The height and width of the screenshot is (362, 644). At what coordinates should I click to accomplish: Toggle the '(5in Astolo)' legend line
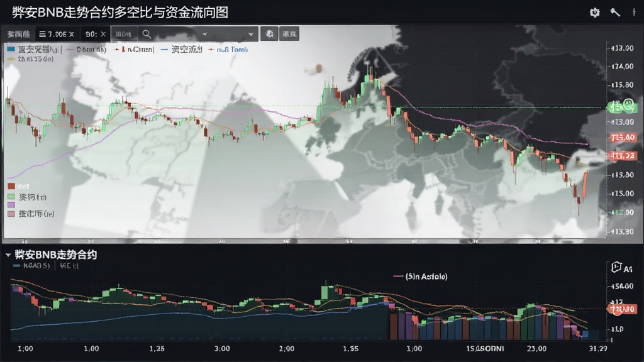[421, 277]
